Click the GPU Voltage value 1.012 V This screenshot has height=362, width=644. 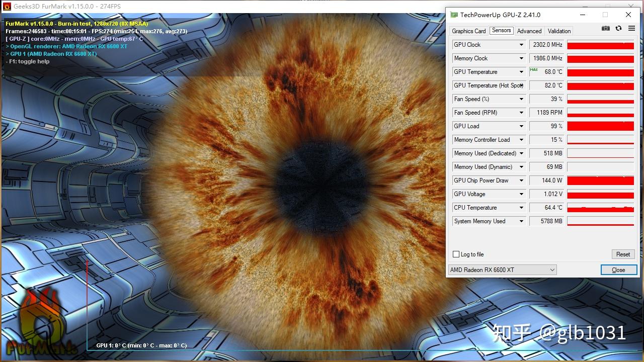pyautogui.click(x=546, y=194)
